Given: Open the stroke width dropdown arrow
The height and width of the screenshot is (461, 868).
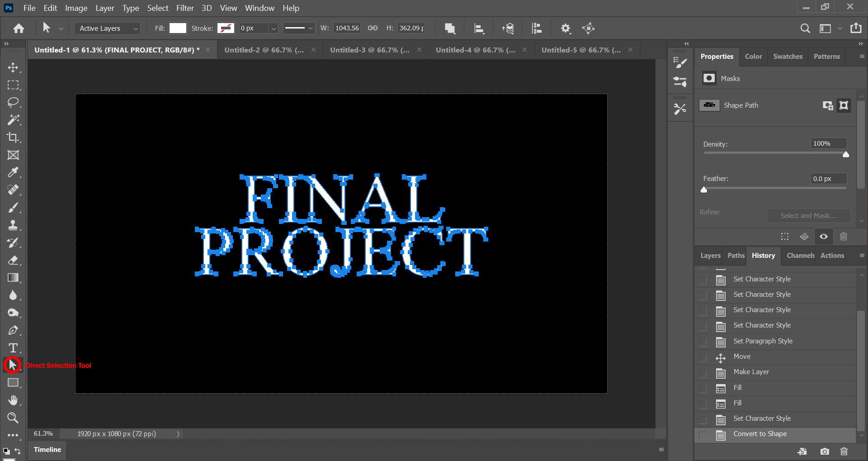Looking at the screenshot, I should click(x=274, y=29).
